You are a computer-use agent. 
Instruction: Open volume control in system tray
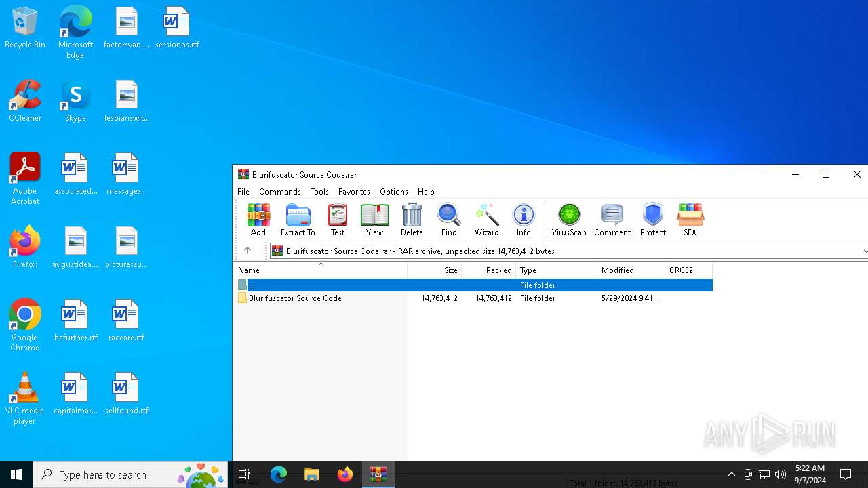781,474
